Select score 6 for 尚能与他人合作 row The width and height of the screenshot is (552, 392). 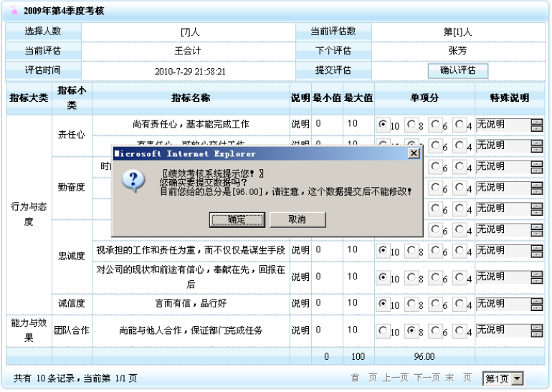point(435,330)
